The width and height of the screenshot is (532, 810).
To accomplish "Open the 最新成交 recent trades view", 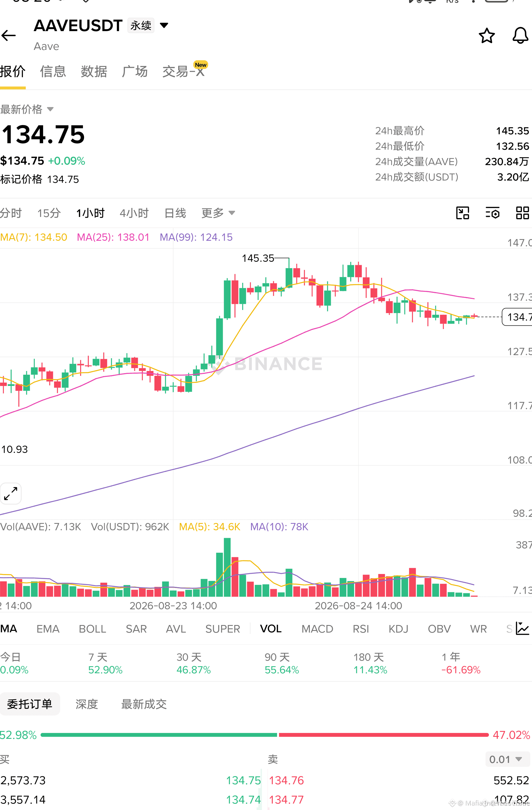I will pyautogui.click(x=144, y=704).
